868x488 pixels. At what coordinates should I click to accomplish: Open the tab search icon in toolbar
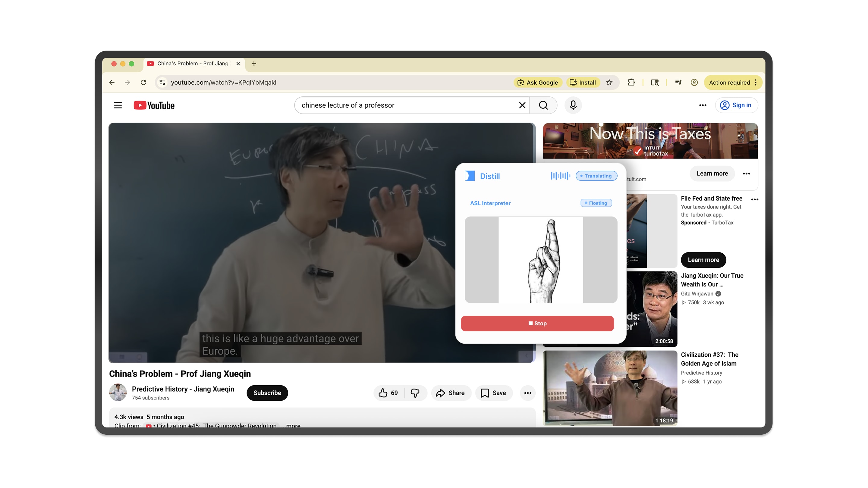point(654,83)
